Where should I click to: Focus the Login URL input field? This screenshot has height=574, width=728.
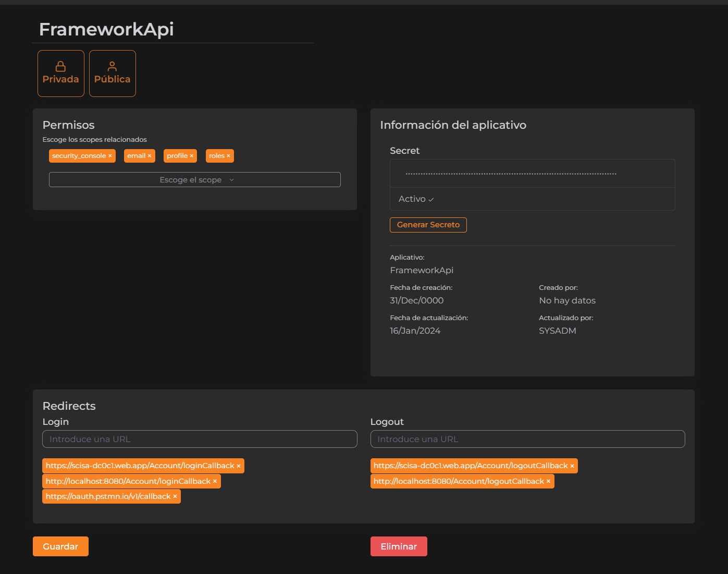(200, 439)
